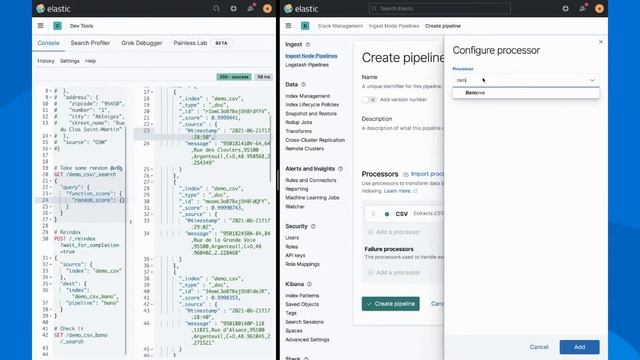The width and height of the screenshot is (640, 360).
Task: Open user avatar in pipeline window header
Action: 599,9
